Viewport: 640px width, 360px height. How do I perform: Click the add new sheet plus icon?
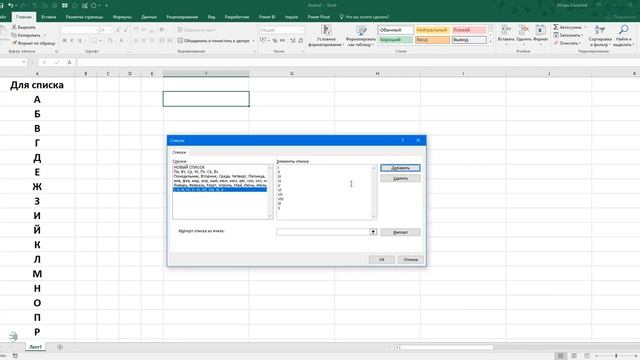pyautogui.click(x=60, y=347)
